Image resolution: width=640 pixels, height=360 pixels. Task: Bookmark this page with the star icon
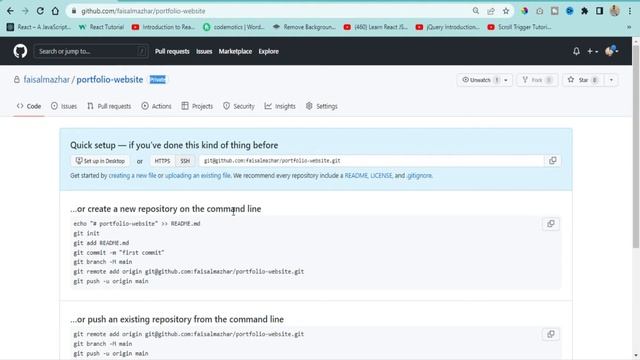pyautogui.click(x=506, y=11)
